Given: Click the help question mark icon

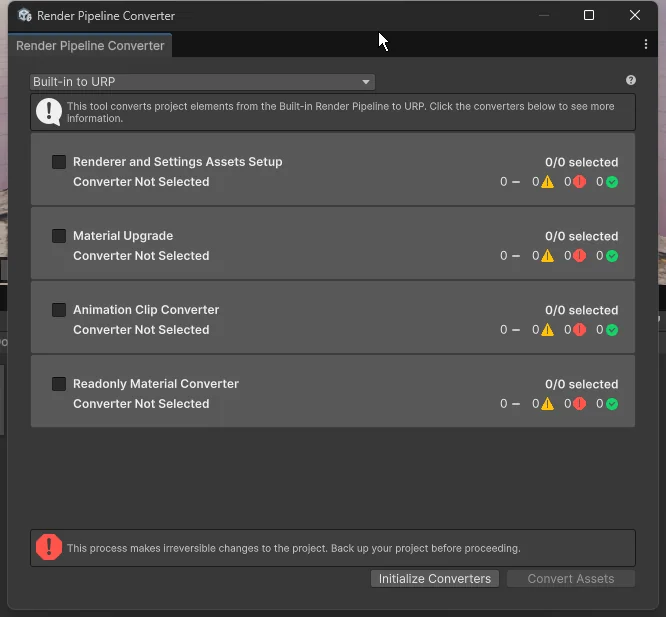Looking at the screenshot, I should click(631, 81).
